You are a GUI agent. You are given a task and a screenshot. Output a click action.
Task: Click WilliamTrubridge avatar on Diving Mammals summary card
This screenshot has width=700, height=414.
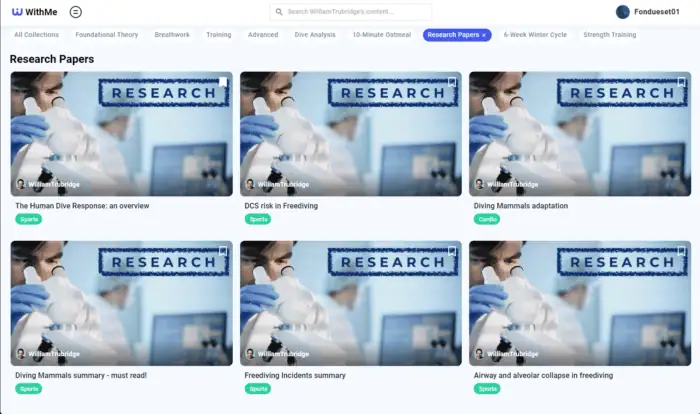pyautogui.click(x=21, y=354)
